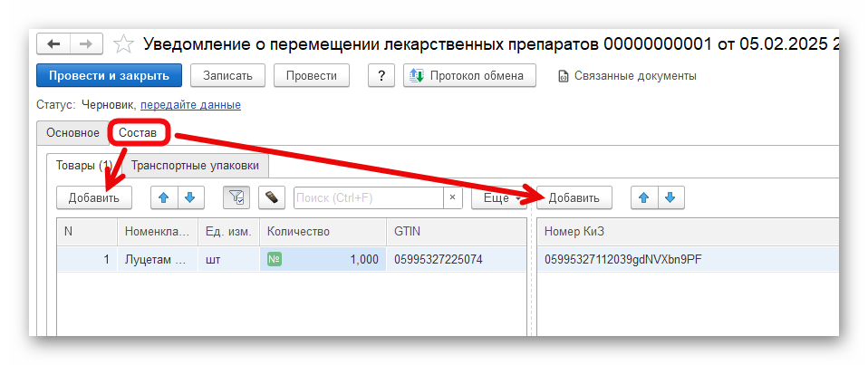Click the N column header
Image resolution: width=868 pixels, height=365 pixels.
pyautogui.click(x=88, y=232)
